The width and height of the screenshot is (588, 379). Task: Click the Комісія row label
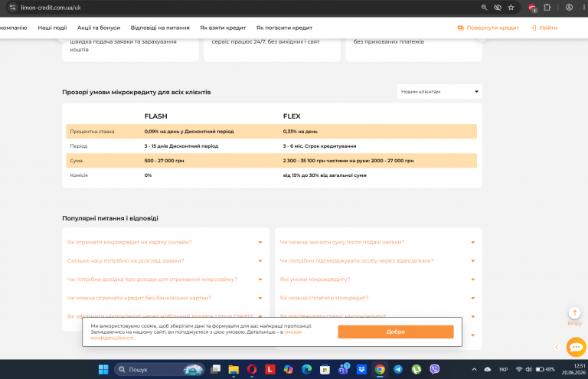(x=79, y=175)
